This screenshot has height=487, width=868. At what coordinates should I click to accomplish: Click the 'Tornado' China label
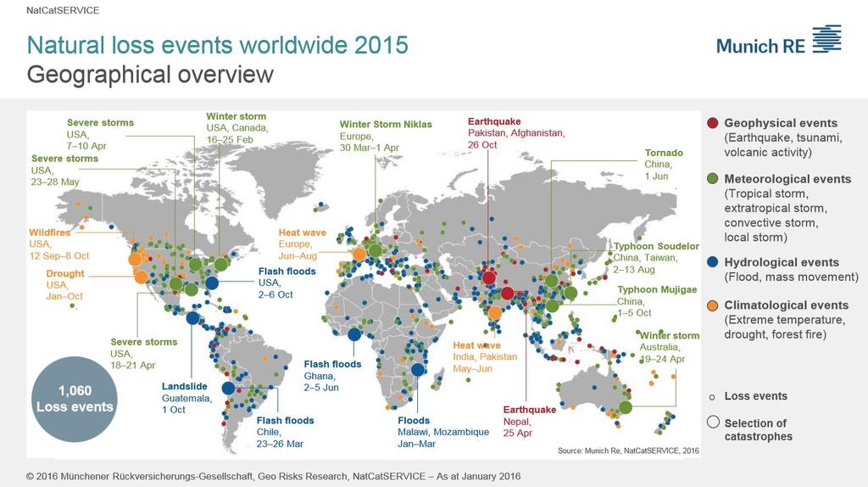664,165
